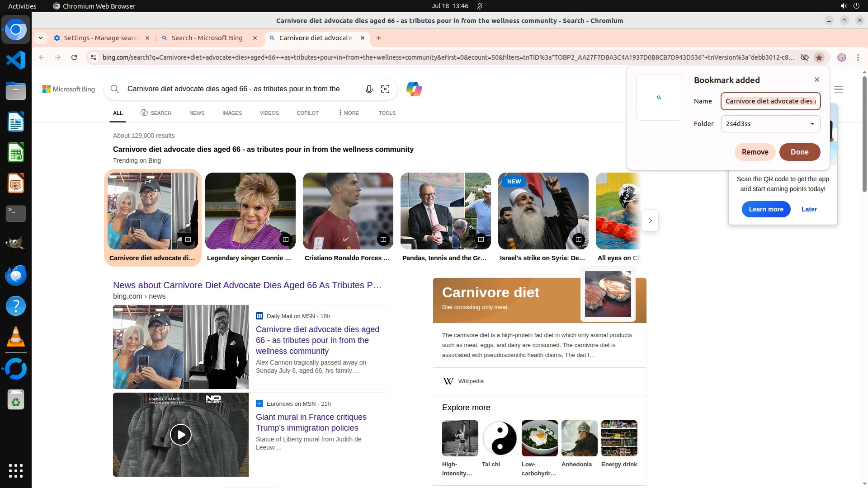This screenshot has height=488, width=868.
Task: Click the bookmark star in address bar
Action: tap(819, 57)
